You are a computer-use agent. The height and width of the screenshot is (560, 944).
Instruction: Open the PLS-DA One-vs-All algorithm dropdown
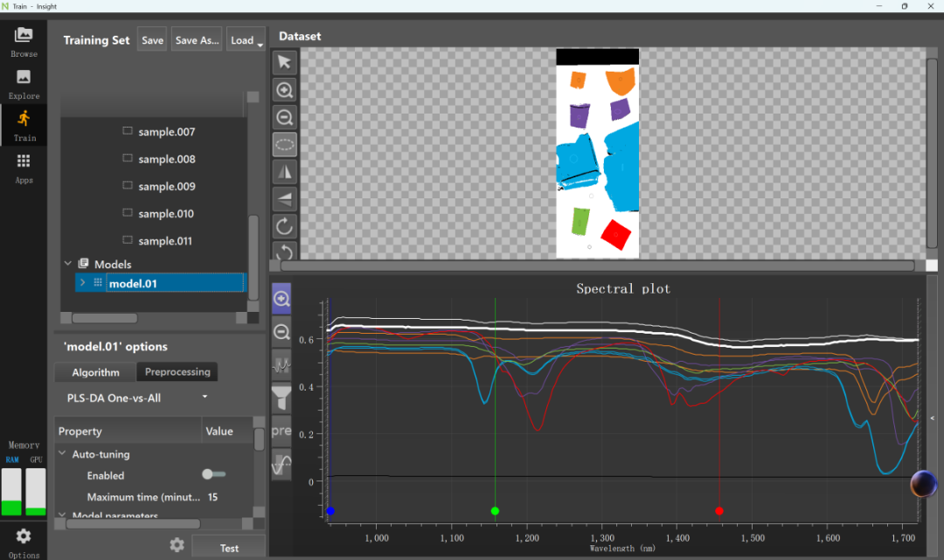tap(137, 398)
